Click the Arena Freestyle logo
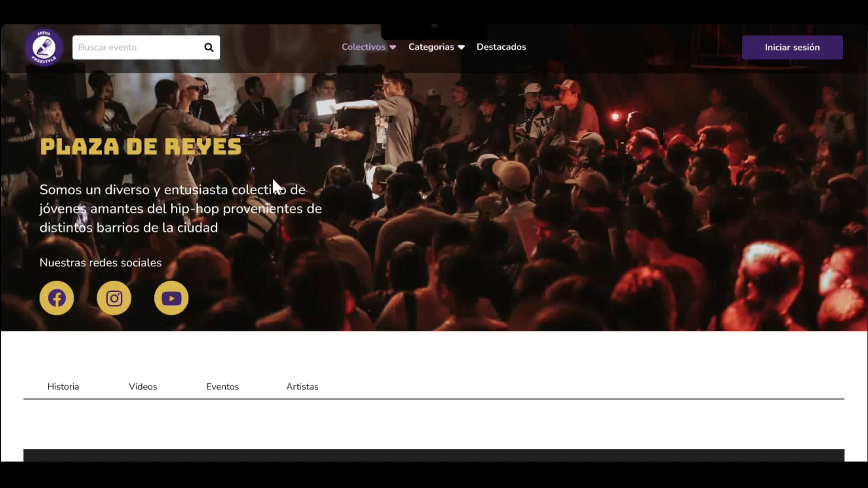The image size is (868, 488). (44, 47)
